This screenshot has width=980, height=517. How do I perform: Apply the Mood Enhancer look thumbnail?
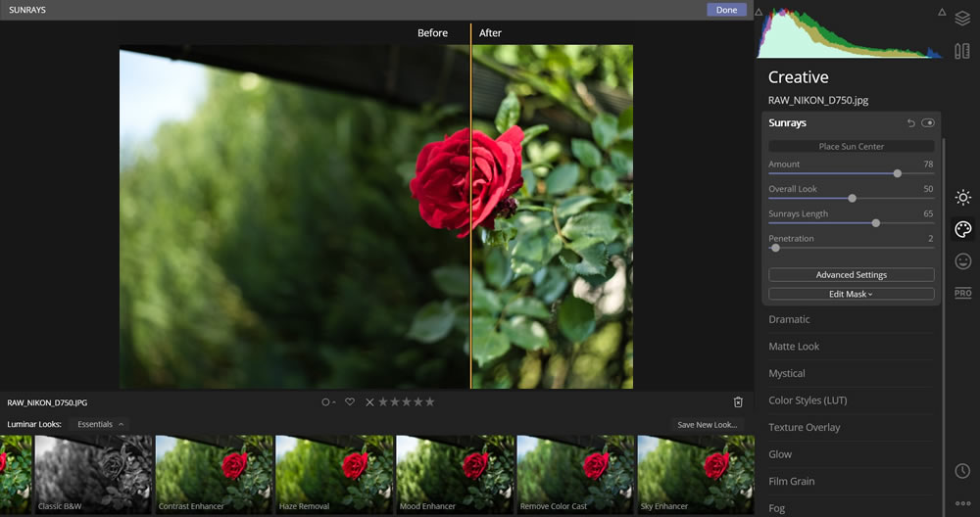click(x=455, y=475)
